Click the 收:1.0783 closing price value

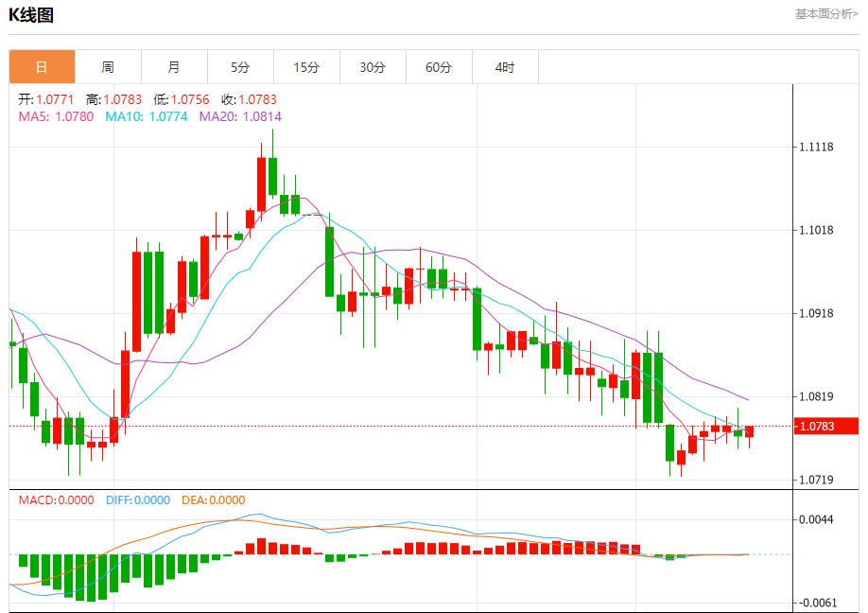click(249, 99)
